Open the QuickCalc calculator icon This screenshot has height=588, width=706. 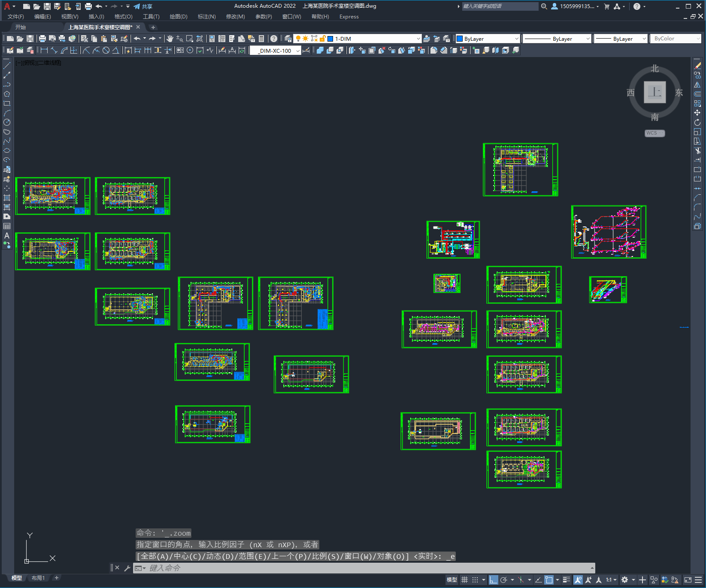[261, 39]
